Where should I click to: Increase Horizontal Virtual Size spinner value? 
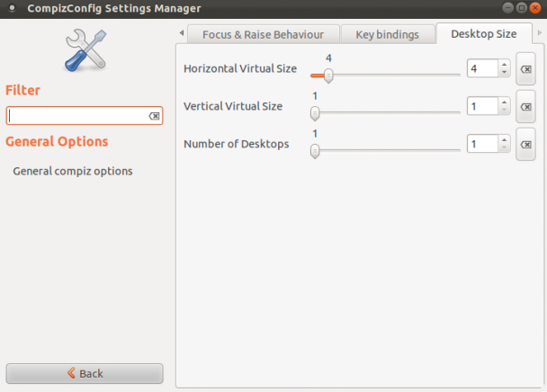504,65
